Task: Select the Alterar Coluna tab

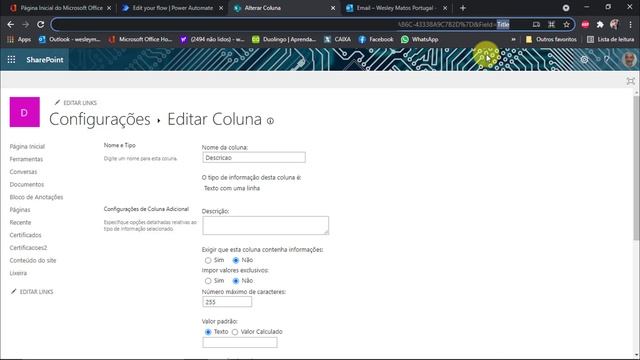Action: [285, 8]
